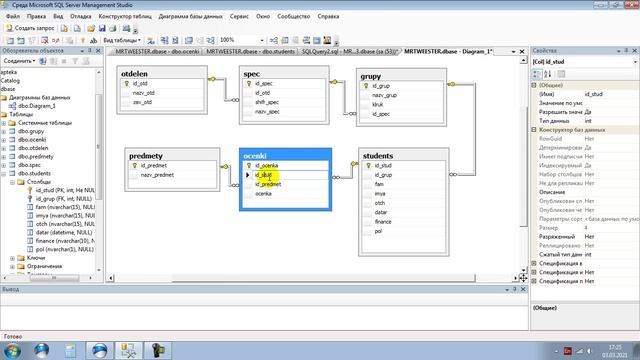Click kiruk column in grupy table
640x360 pixels.
tap(378, 104)
